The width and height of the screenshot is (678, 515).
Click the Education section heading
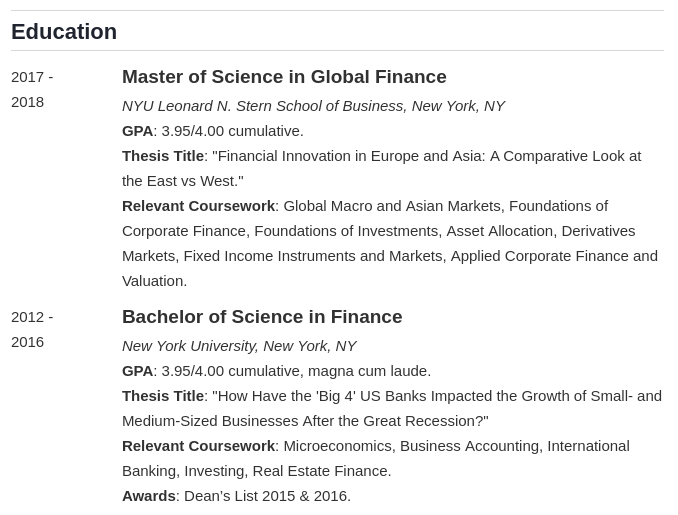pos(64,32)
